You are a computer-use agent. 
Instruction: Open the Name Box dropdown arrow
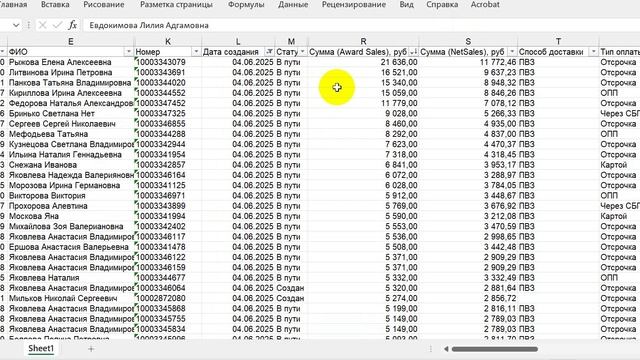(x=16, y=25)
